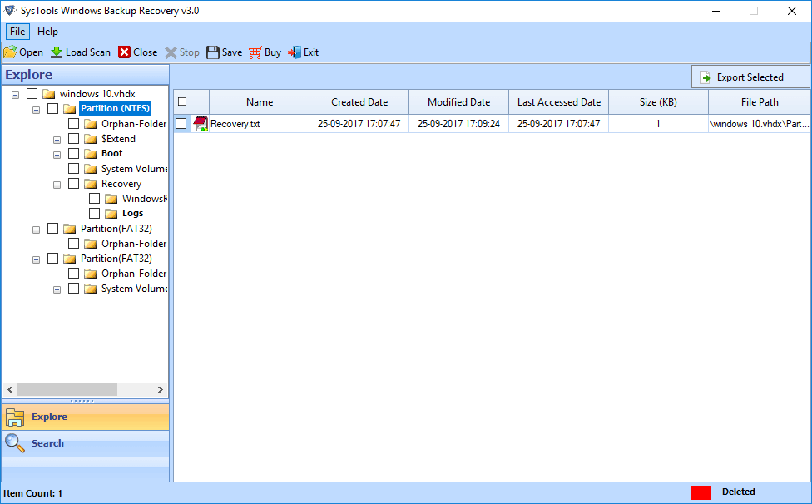This screenshot has width=812, height=504.
Task: Click the red Close toolbar icon
Action: [x=124, y=52]
